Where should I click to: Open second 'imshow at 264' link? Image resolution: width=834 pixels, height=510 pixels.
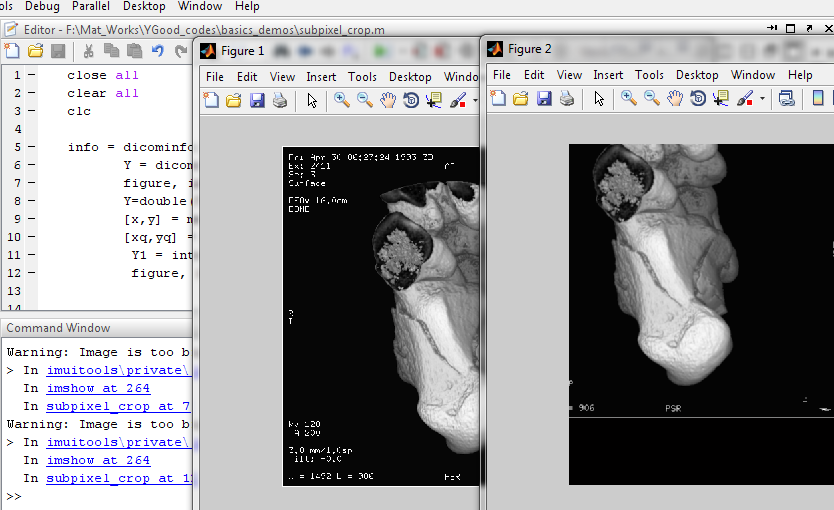tap(98, 460)
